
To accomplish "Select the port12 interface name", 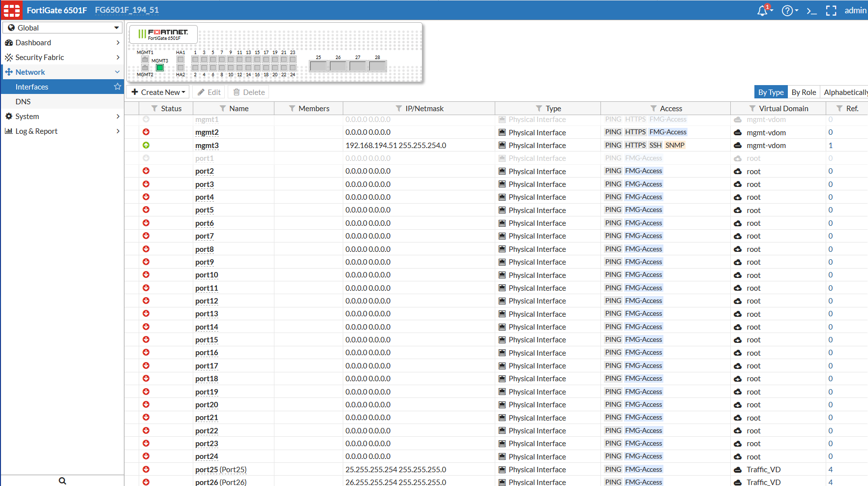I will click(207, 301).
